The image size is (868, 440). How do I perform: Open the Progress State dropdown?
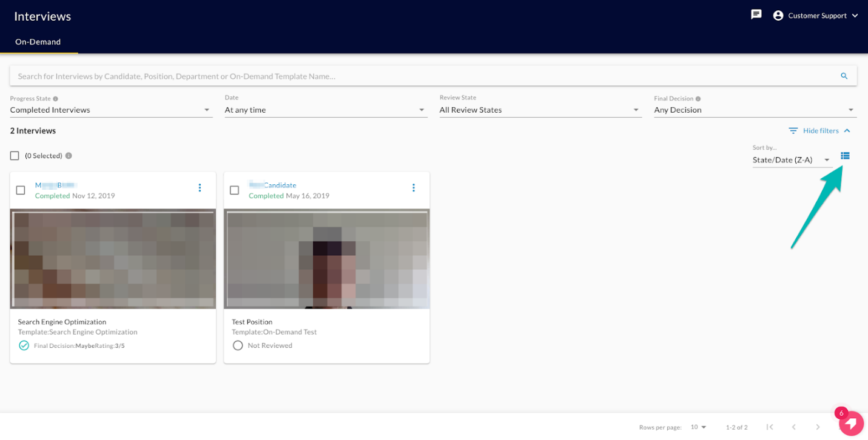click(x=111, y=110)
